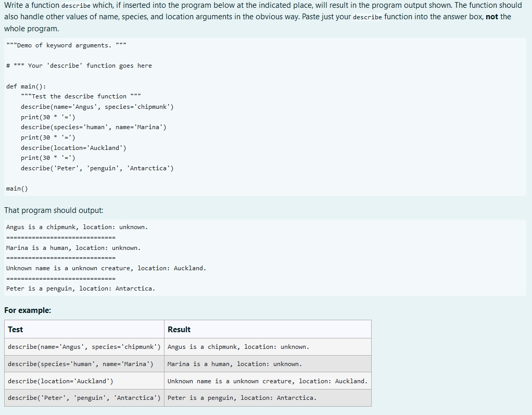Click the 'For example:' heading

pyautogui.click(x=28, y=310)
